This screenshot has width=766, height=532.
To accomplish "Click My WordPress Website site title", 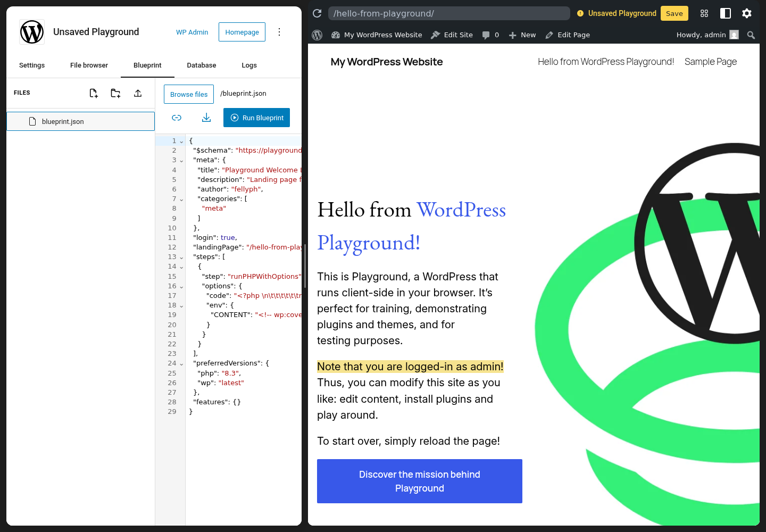I will click(387, 62).
